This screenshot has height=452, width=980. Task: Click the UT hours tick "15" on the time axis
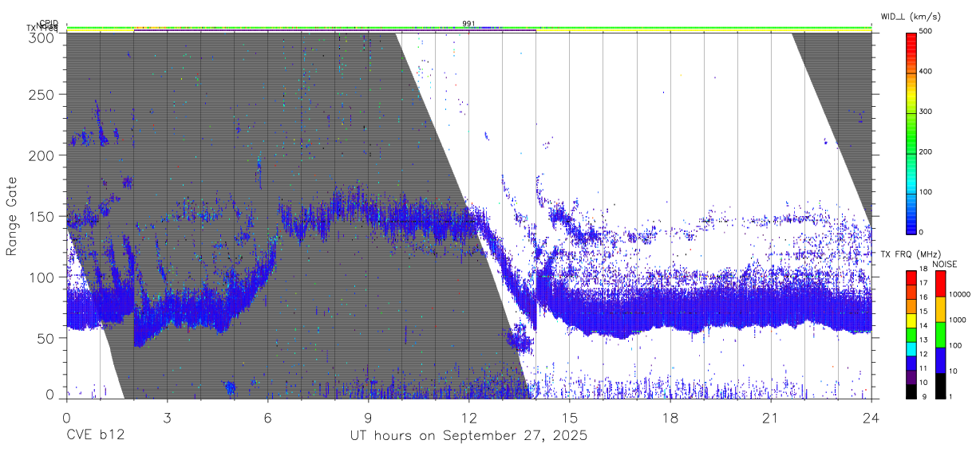point(570,418)
